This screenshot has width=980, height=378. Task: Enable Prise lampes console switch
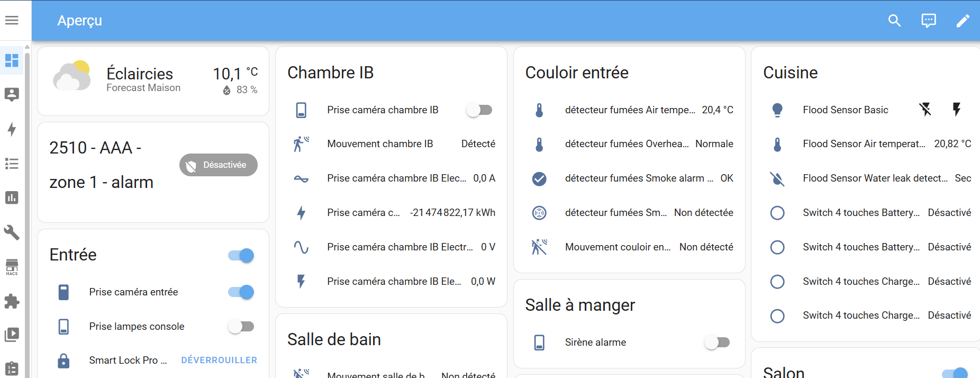(241, 327)
